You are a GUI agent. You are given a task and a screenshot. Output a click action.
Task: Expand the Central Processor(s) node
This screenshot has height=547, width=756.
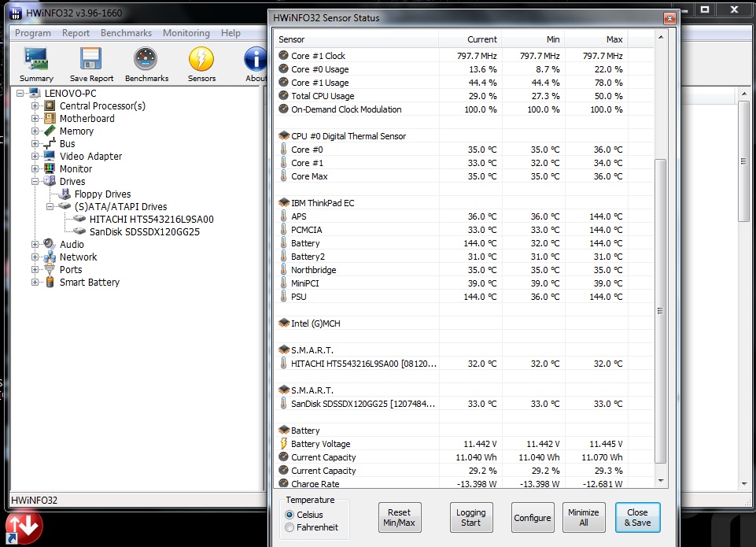pos(35,105)
